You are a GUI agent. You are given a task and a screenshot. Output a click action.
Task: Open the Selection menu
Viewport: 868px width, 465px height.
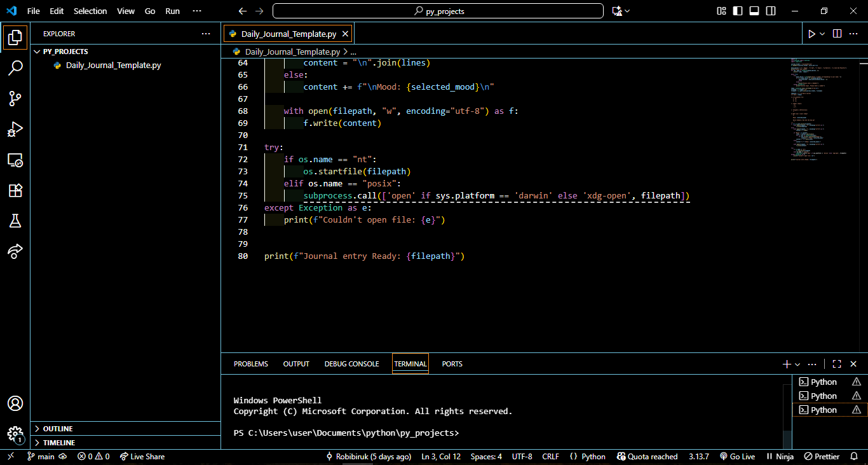[x=90, y=11]
